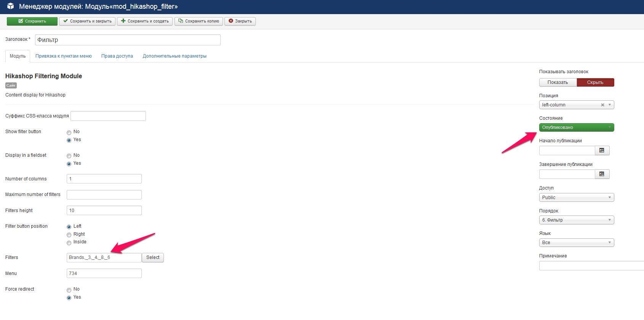The height and width of the screenshot is (320, 644).
Task: Set Force redirect to No
Action: coord(69,290)
